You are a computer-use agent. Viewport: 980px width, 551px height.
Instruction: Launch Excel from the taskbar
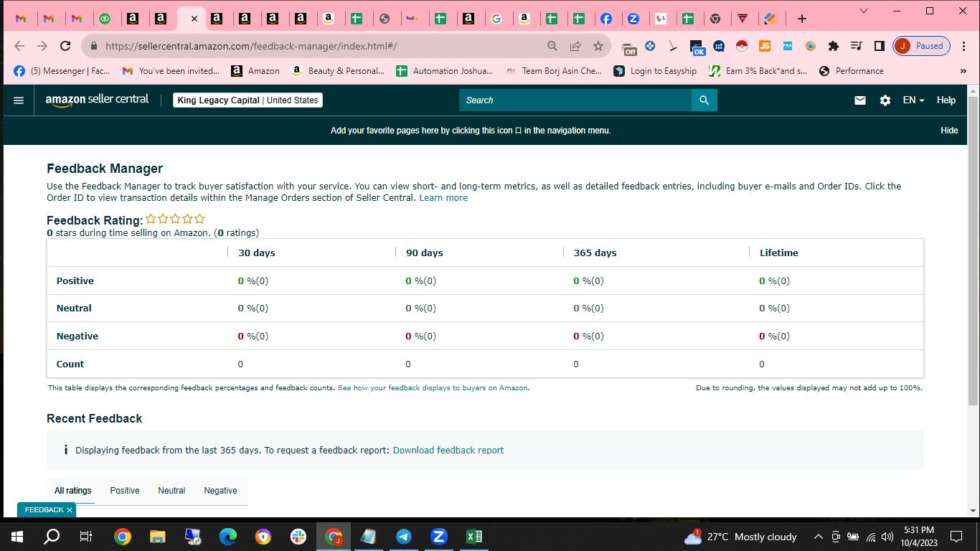coord(474,536)
